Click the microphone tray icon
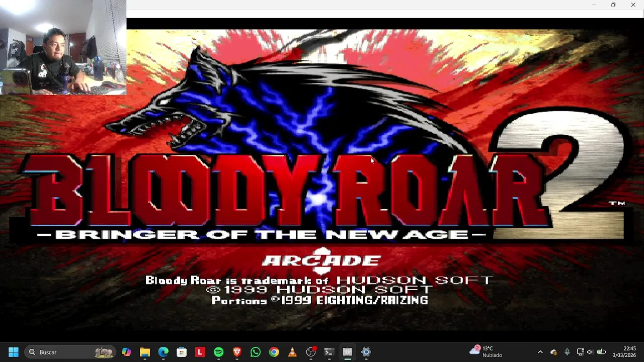This screenshot has height=362, width=644. point(567,352)
